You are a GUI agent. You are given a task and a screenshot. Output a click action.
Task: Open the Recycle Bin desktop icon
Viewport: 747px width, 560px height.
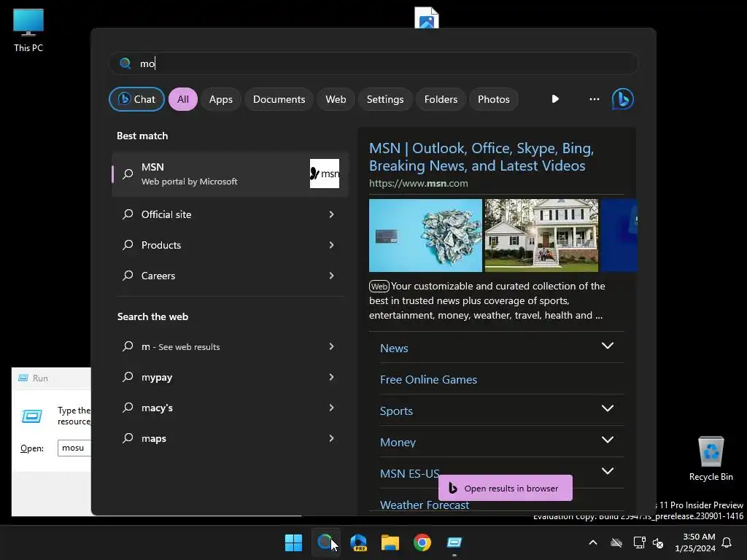(711, 459)
